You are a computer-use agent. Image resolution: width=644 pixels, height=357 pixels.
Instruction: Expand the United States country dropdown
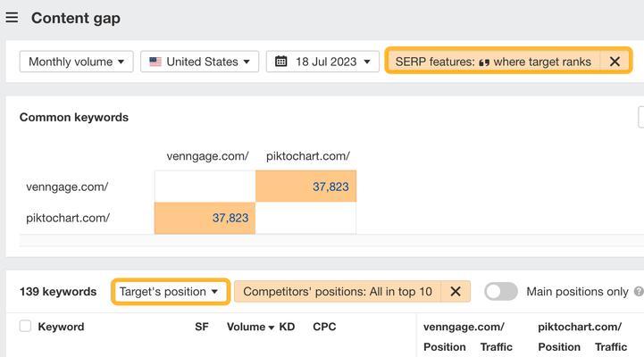pyautogui.click(x=199, y=62)
